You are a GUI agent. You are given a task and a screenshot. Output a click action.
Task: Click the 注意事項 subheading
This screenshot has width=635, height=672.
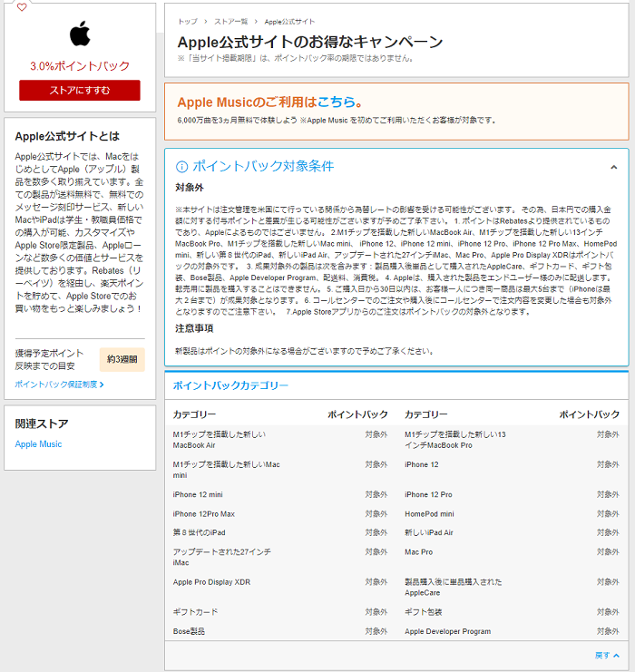pyautogui.click(x=194, y=328)
